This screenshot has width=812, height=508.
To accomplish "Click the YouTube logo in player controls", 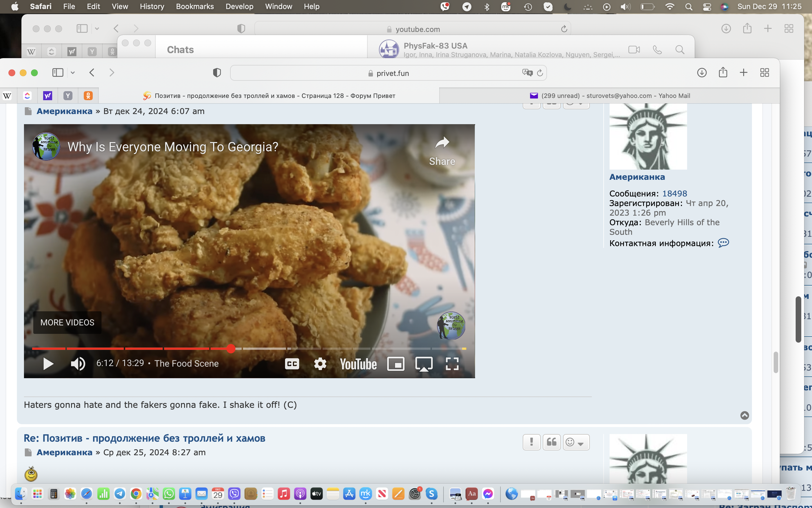I will pyautogui.click(x=358, y=364).
